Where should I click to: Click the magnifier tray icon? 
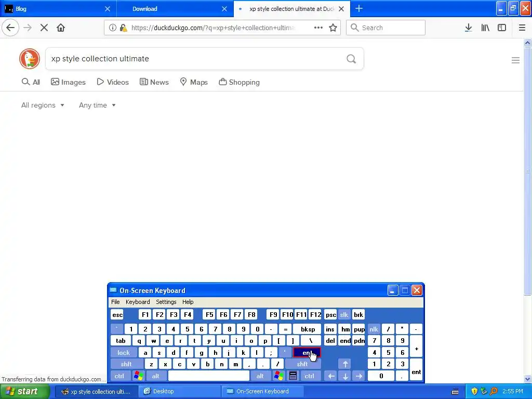[x=494, y=392]
